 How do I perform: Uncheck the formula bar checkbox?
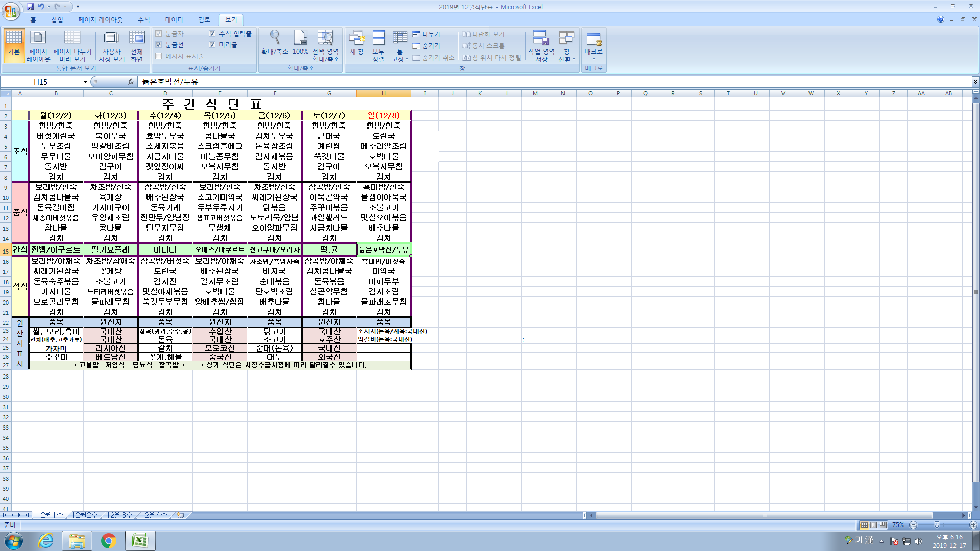[212, 34]
